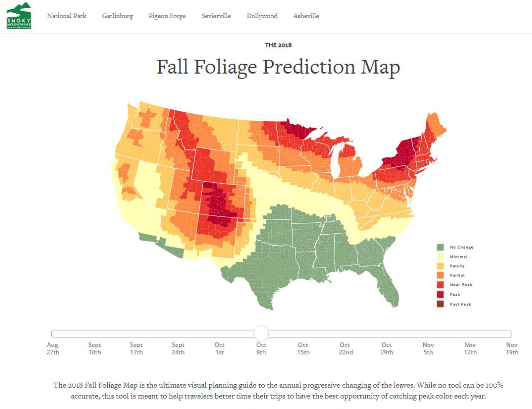Click the Past Peak legend swatch
Image resolution: width=532 pixels, height=409 pixels.
[440, 304]
